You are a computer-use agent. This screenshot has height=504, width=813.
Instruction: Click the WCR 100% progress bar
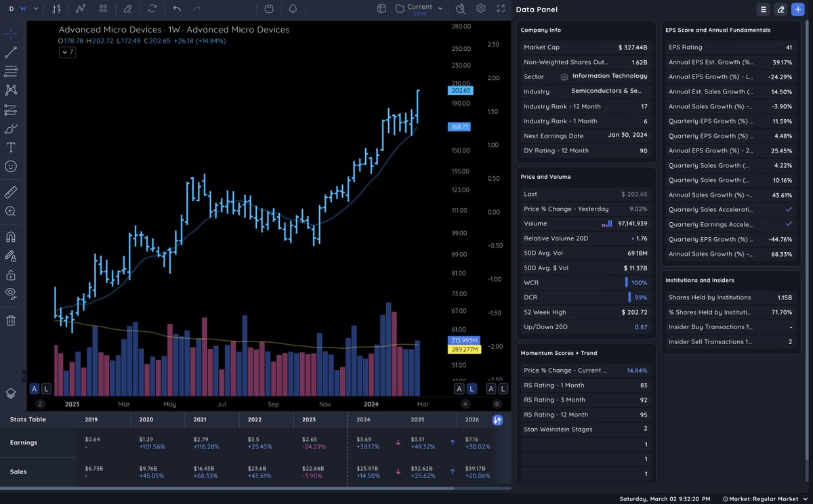click(627, 282)
